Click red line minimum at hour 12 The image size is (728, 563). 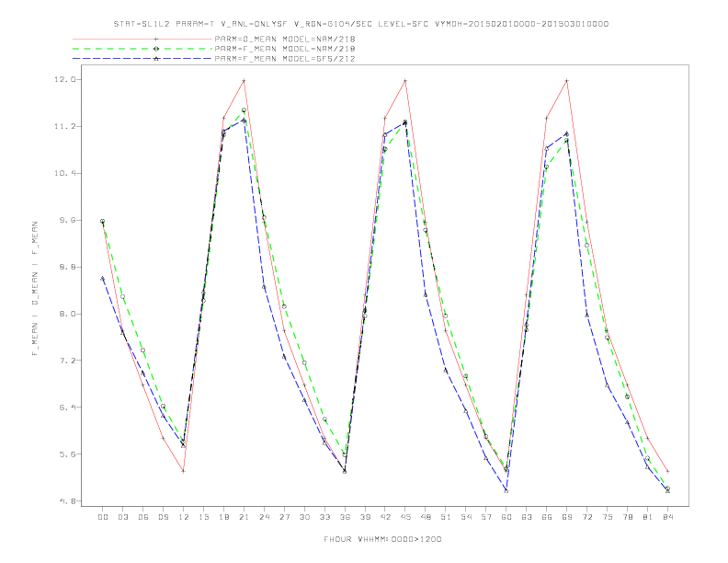click(184, 471)
